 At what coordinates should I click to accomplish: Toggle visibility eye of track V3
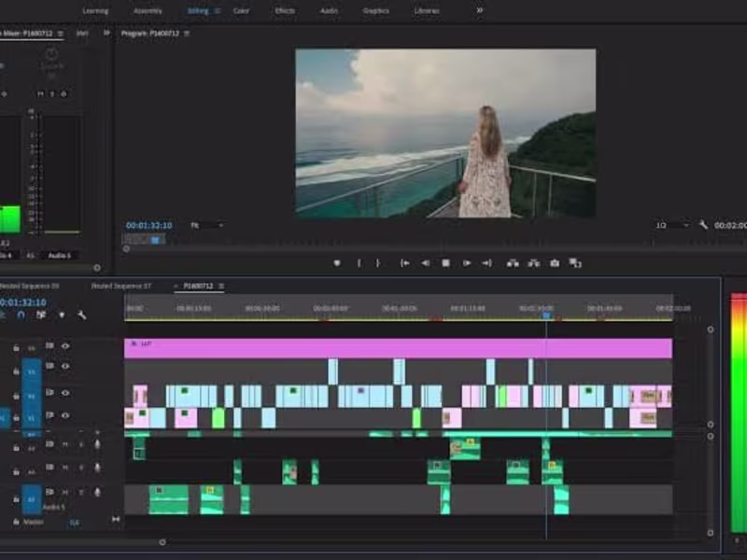(x=65, y=366)
